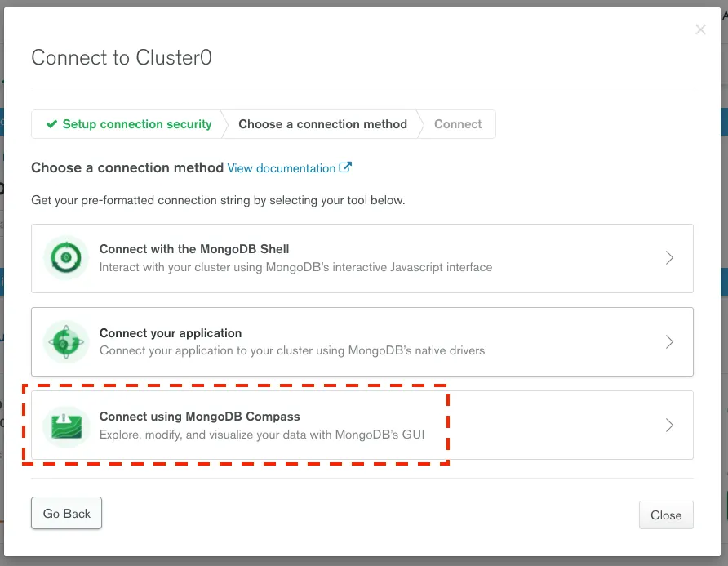Select the Choose a connection method step

pos(322,124)
